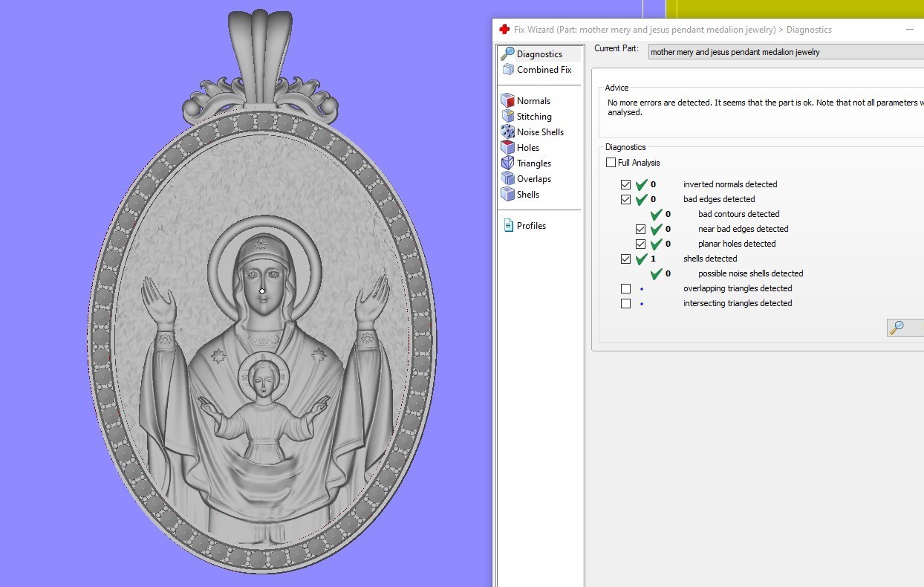This screenshot has height=587, width=924.
Task: Click the Shells icon in sidebar
Action: (508, 194)
